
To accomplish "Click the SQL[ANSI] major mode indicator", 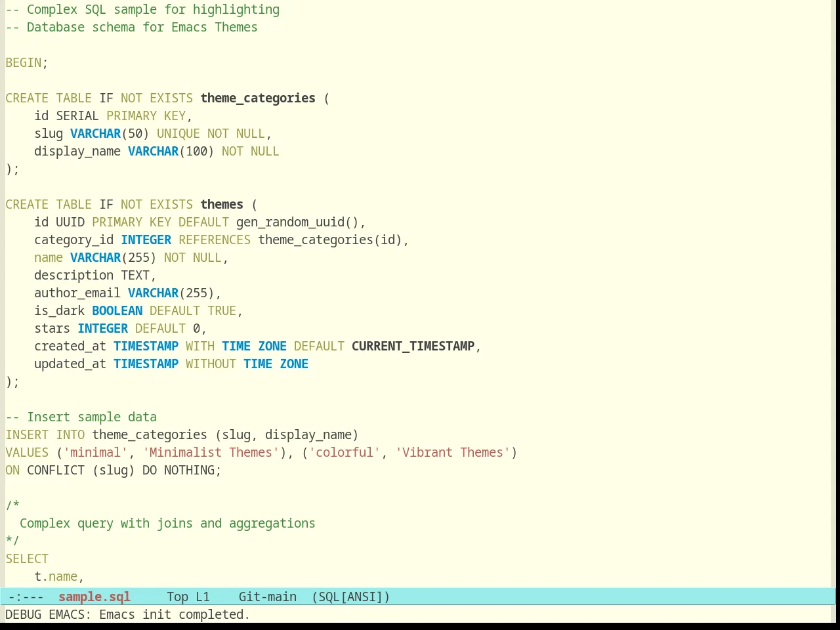I will point(351,597).
